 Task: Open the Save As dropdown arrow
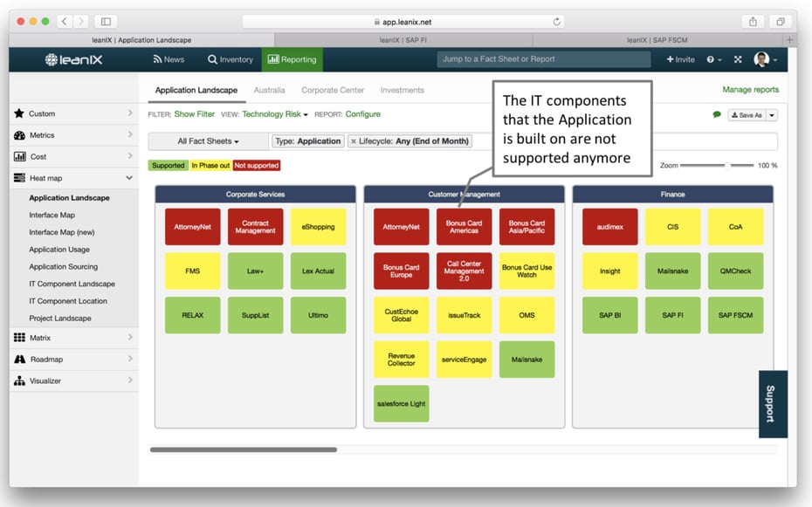point(772,115)
